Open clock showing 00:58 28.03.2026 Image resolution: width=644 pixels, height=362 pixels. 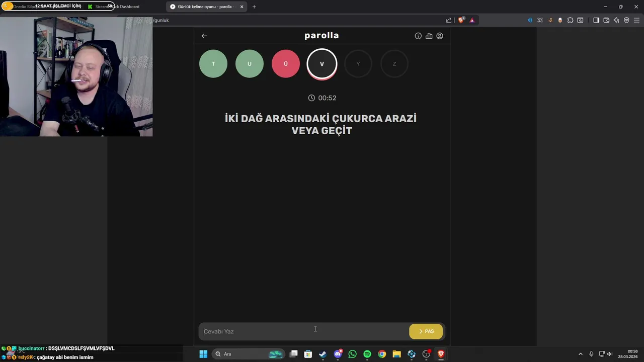coord(627,354)
